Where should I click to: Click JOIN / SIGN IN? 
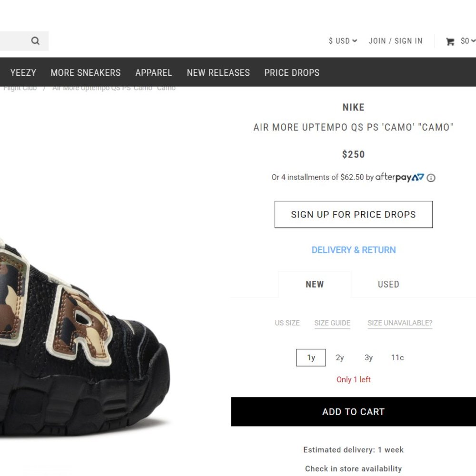[x=396, y=41]
